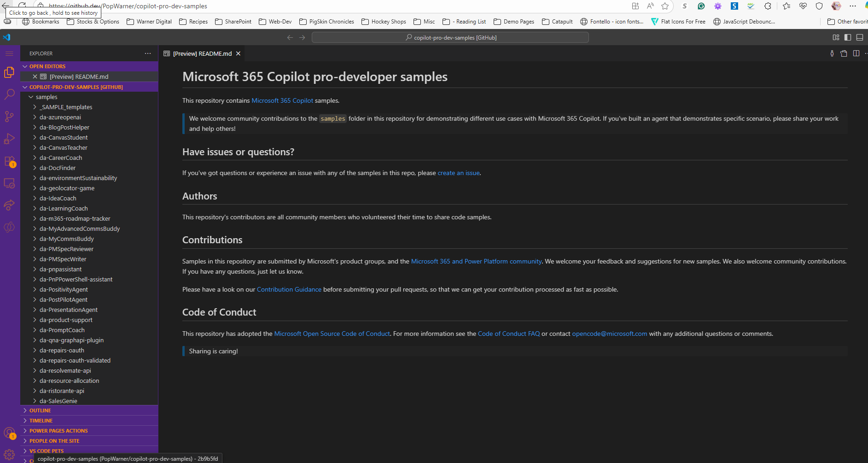Open the Live Share view
This screenshot has height=463, width=868.
coord(9,205)
